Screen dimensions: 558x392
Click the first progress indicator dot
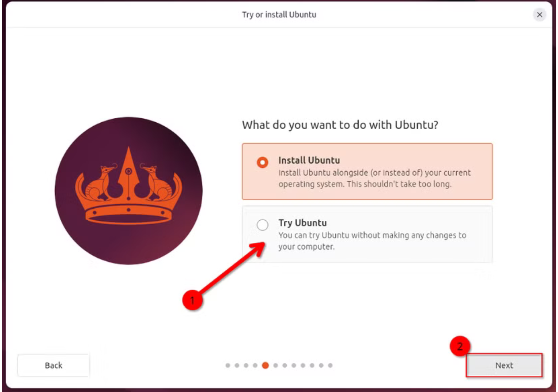point(228,365)
